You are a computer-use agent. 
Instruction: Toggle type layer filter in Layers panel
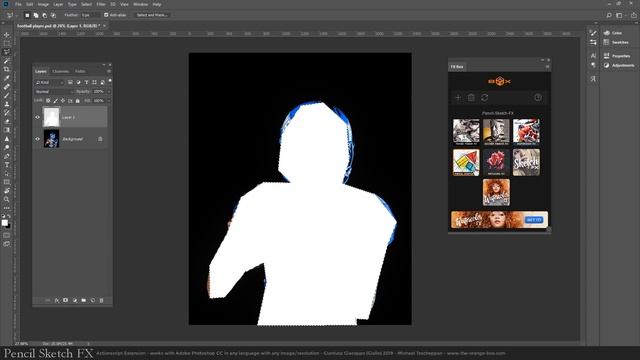pyautogui.click(x=86, y=82)
